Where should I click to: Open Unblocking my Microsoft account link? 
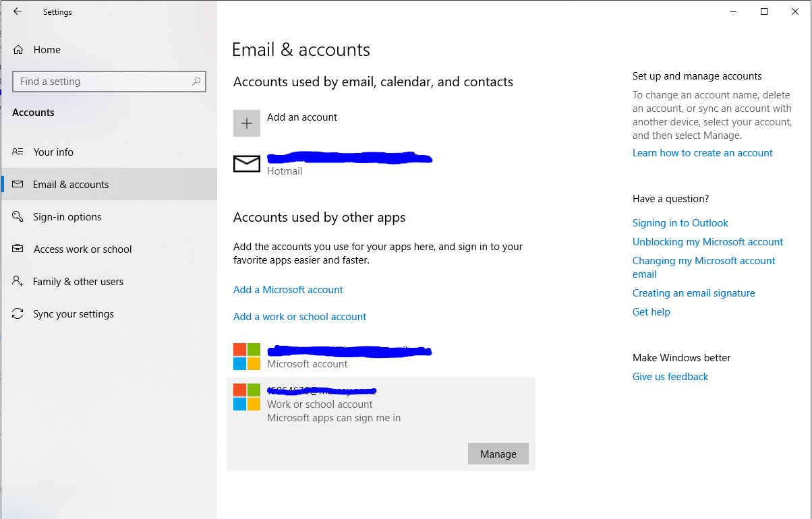coord(707,242)
